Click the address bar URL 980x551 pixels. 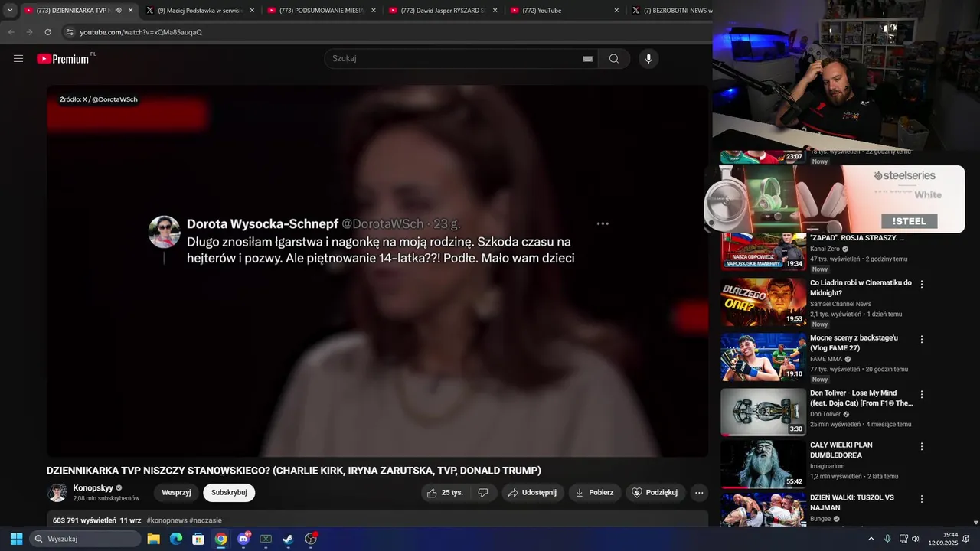pos(141,32)
